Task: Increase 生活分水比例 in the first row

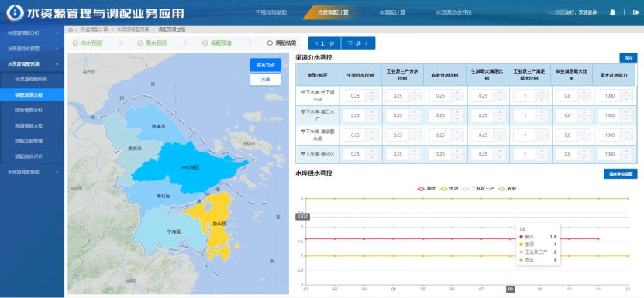Action: (372, 93)
